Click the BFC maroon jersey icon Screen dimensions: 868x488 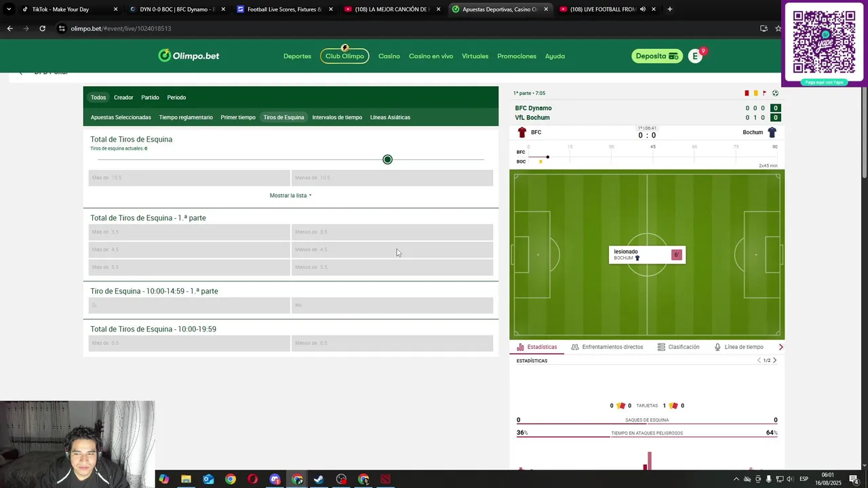click(521, 132)
